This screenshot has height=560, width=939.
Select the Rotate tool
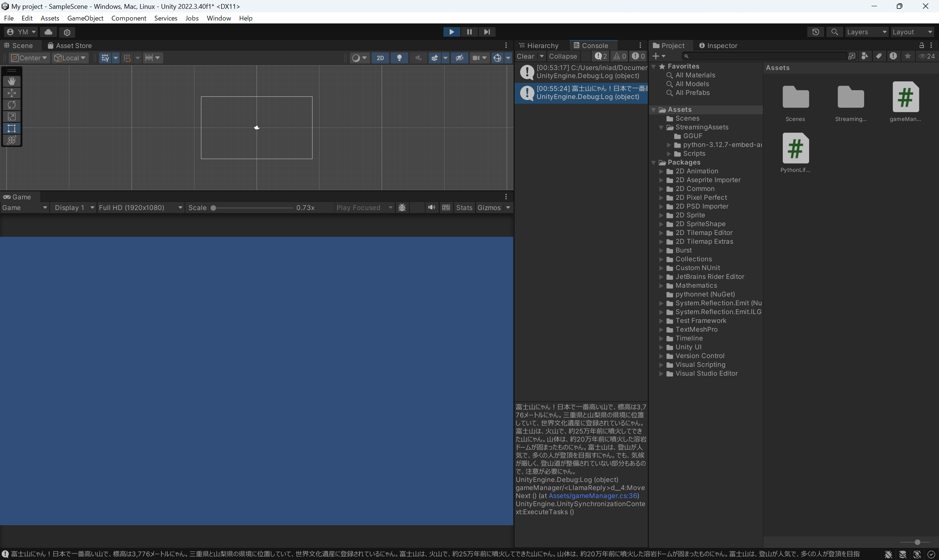12,104
